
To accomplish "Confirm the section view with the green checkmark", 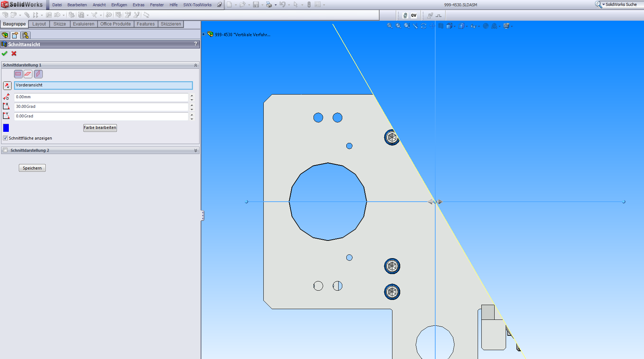I will tap(4, 54).
